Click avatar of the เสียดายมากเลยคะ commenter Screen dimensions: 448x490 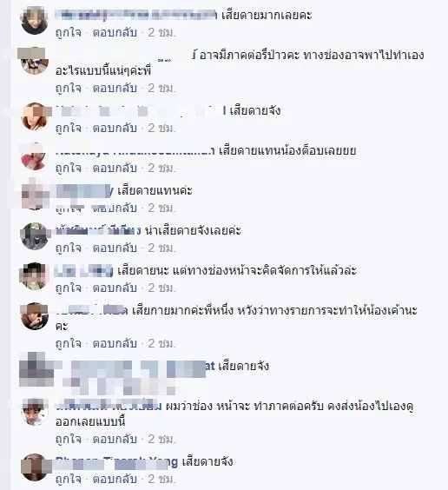click(x=35, y=21)
